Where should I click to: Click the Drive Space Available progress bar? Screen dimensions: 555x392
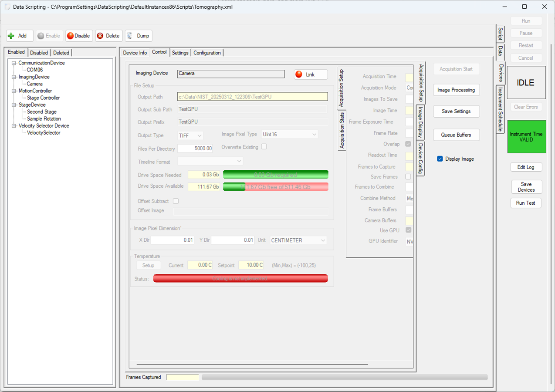[275, 187]
